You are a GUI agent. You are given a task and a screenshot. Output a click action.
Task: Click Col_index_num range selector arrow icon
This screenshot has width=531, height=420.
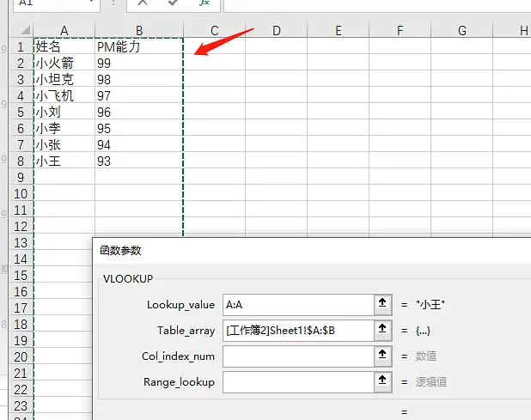382,356
